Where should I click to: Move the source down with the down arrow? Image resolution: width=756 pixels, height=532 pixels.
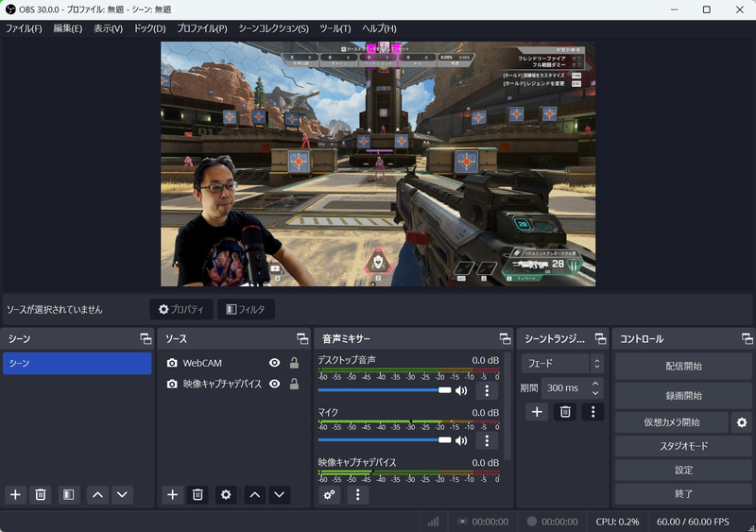click(279, 494)
